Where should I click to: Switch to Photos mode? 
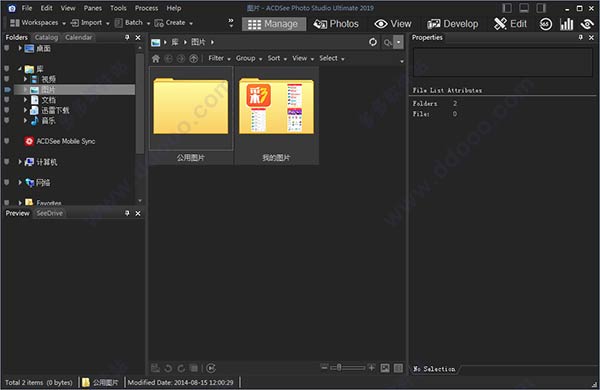click(336, 24)
